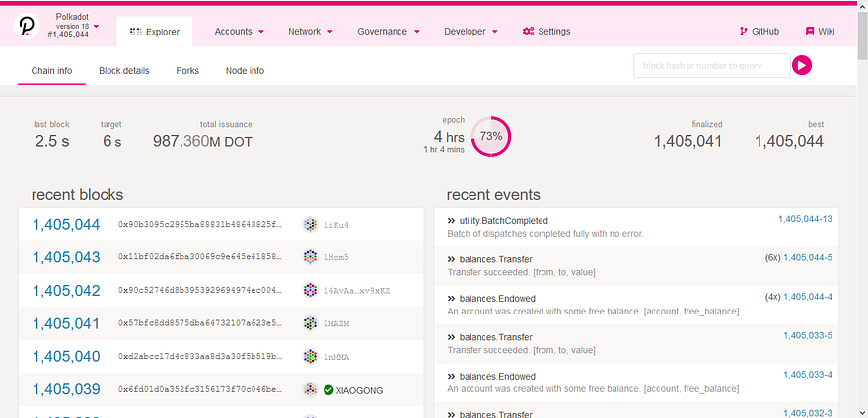
Task: Click the Wiki book icon
Action: (810, 31)
